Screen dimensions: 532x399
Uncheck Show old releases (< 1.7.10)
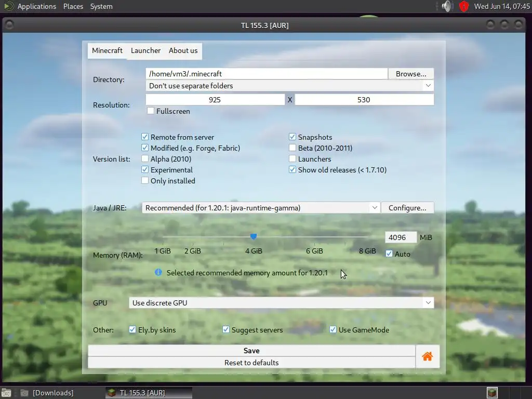coord(292,169)
